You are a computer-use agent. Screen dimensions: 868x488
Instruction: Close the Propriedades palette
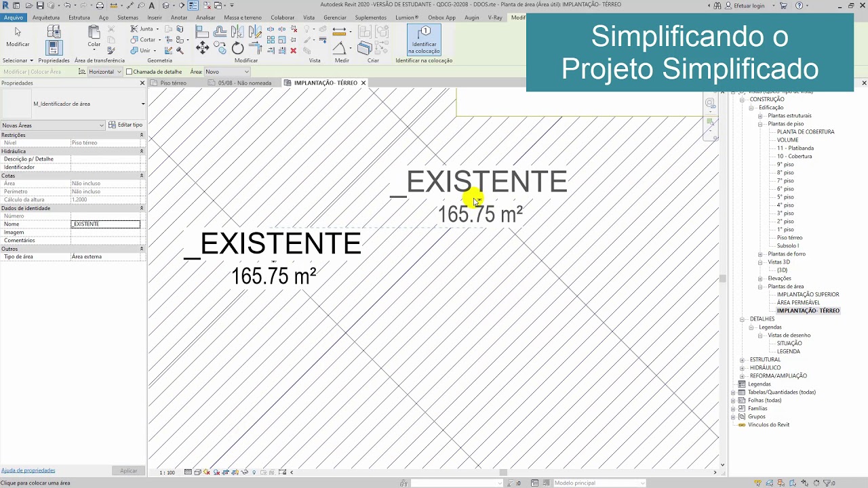142,83
